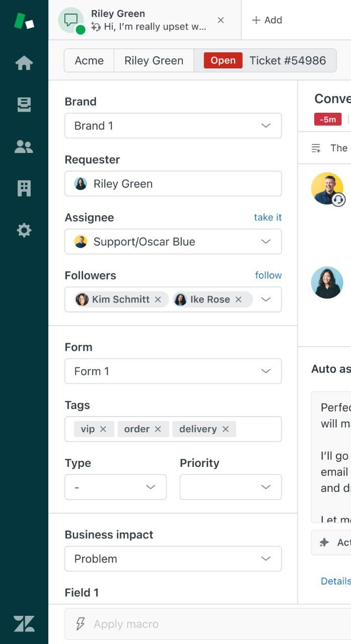Image resolution: width=351 pixels, height=644 pixels.
Task: Remove the vip tag
Action: tap(103, 429)
